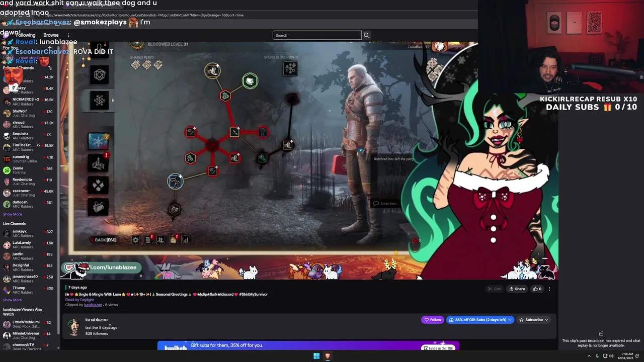Open the 35% off Gift Subs dropdown

coord(480,320)
